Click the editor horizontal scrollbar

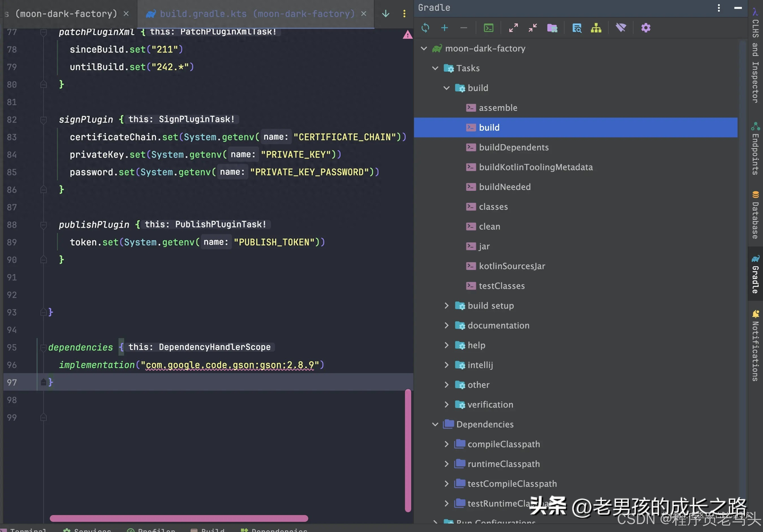[x=179, y=518]
